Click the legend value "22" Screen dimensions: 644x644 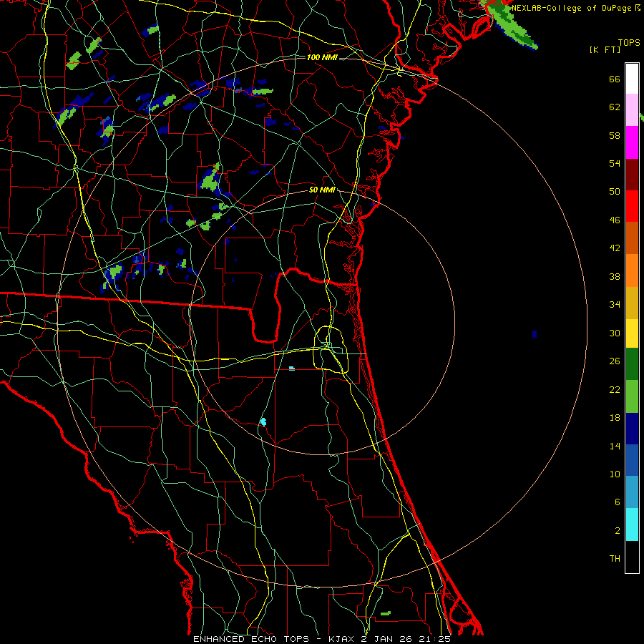[615, 389]
